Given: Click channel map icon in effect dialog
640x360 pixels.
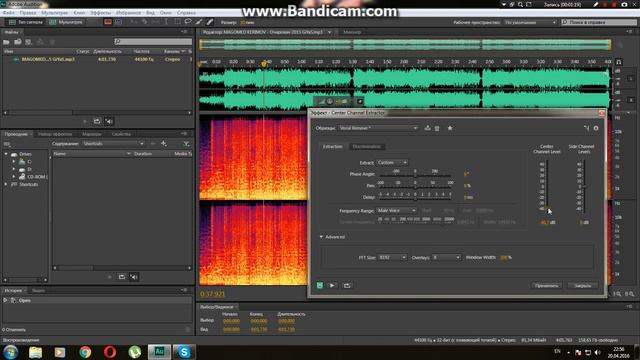Looking at the screenshot, I should coord(587,128).
